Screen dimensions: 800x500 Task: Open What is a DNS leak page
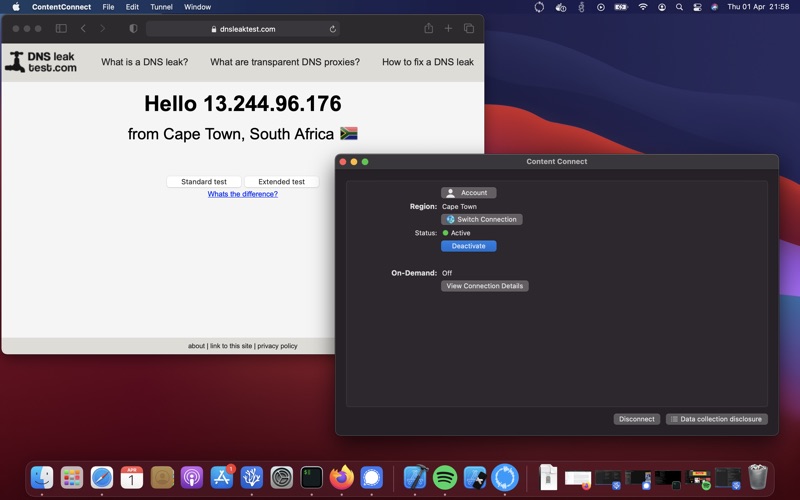tap(144, 62)
